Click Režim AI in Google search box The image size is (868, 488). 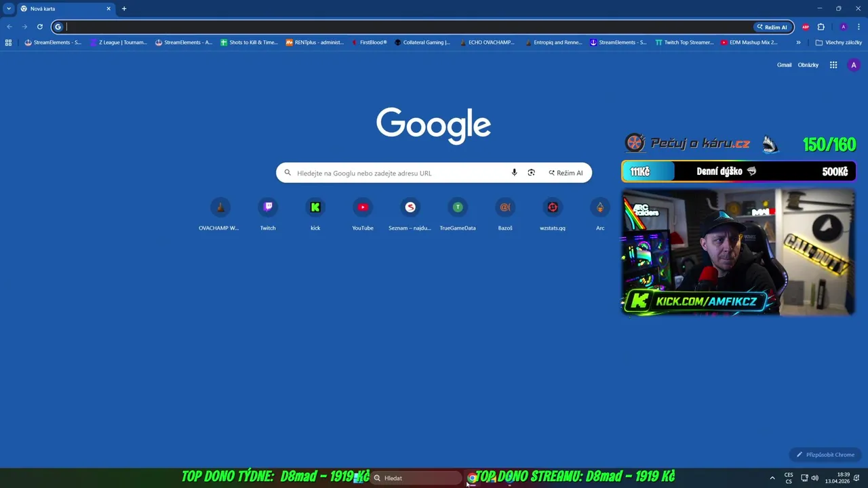566,173
